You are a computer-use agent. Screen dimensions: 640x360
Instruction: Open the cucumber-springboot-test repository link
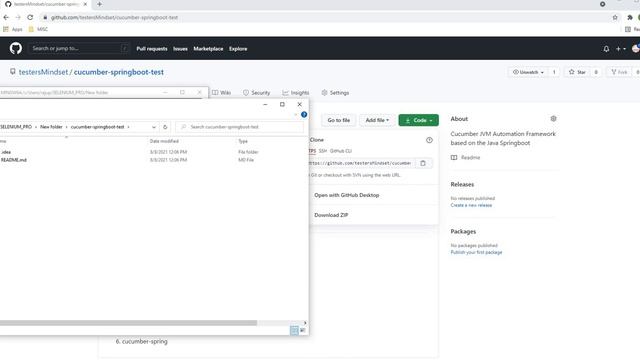(x=118, y=72)
